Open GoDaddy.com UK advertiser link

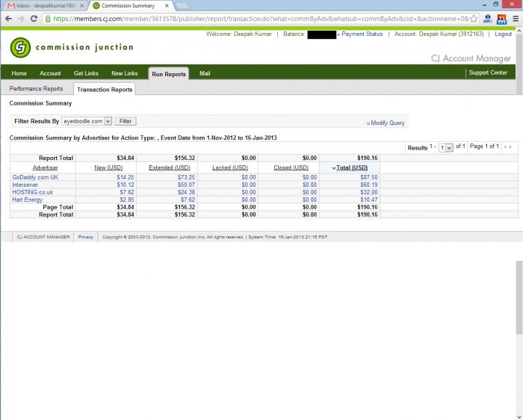tap(35, 177)
